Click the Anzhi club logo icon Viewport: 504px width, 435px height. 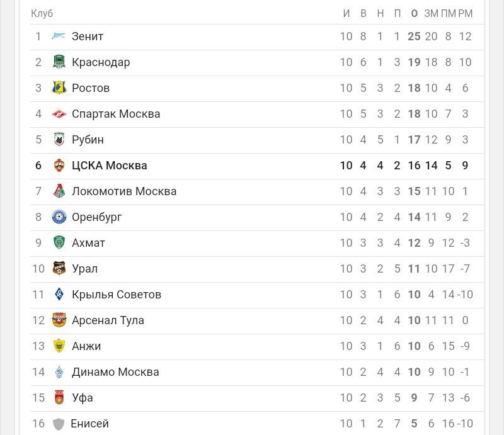59,346
